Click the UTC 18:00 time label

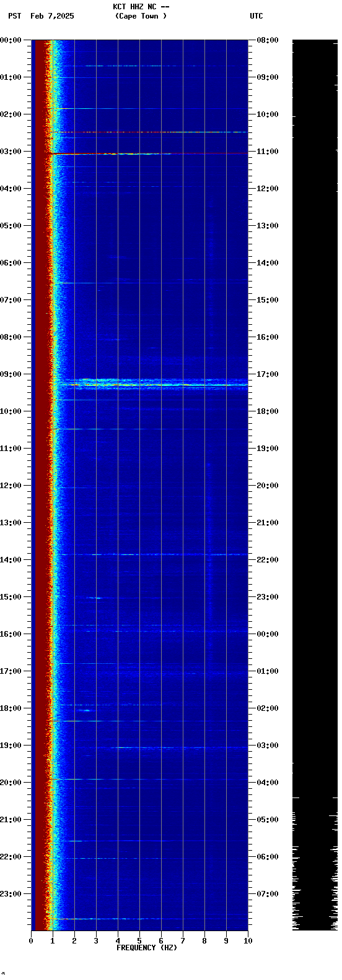click(268, 411)
